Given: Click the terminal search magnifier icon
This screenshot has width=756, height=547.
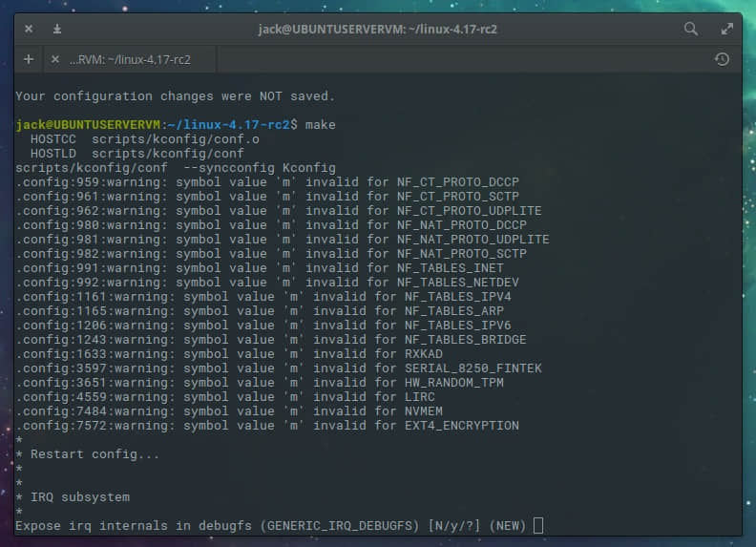Looking at the screenshot, I should click(x=690, y=29).
